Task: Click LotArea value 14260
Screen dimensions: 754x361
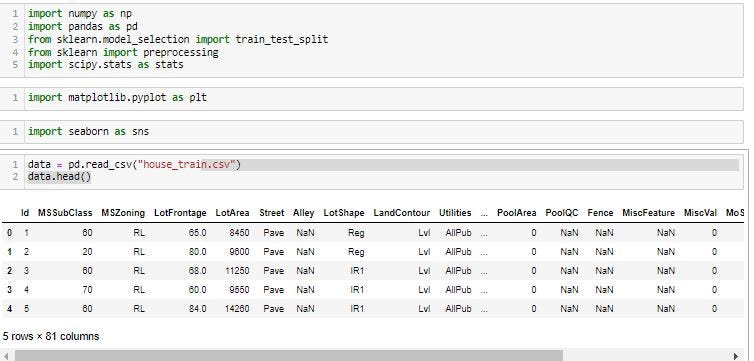Action: pyautogui.click(x=238, y=309)
